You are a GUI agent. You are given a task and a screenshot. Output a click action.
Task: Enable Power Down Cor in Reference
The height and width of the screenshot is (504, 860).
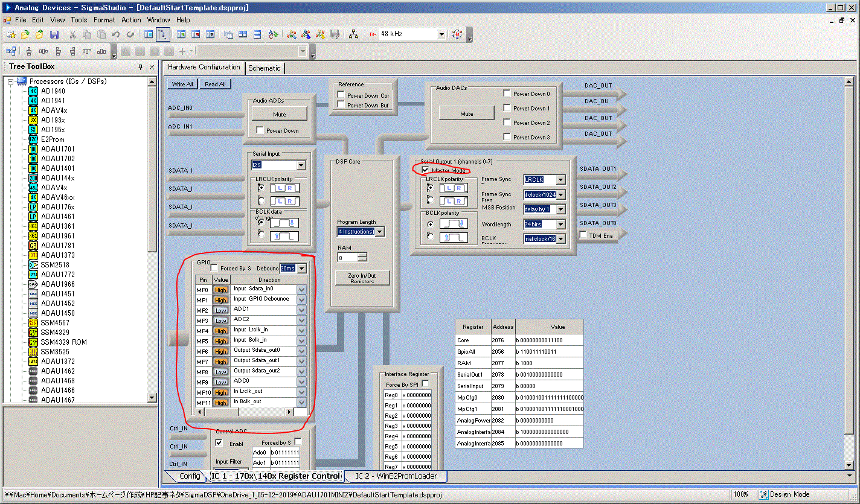[x=341, y=95]
